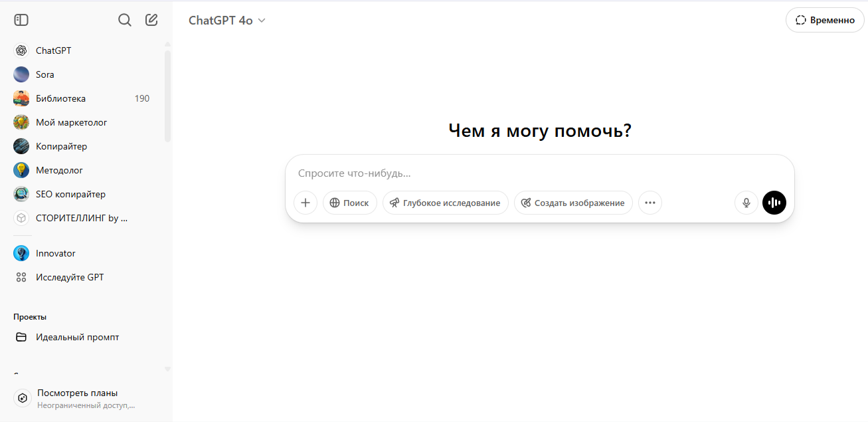Open the chat search magnifier icon

click(125, 20)
